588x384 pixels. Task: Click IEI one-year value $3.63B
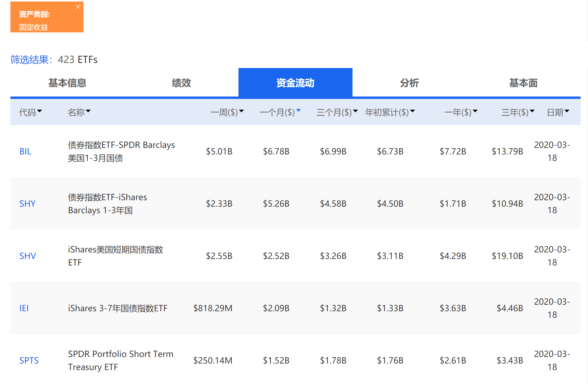click(453, 308)
